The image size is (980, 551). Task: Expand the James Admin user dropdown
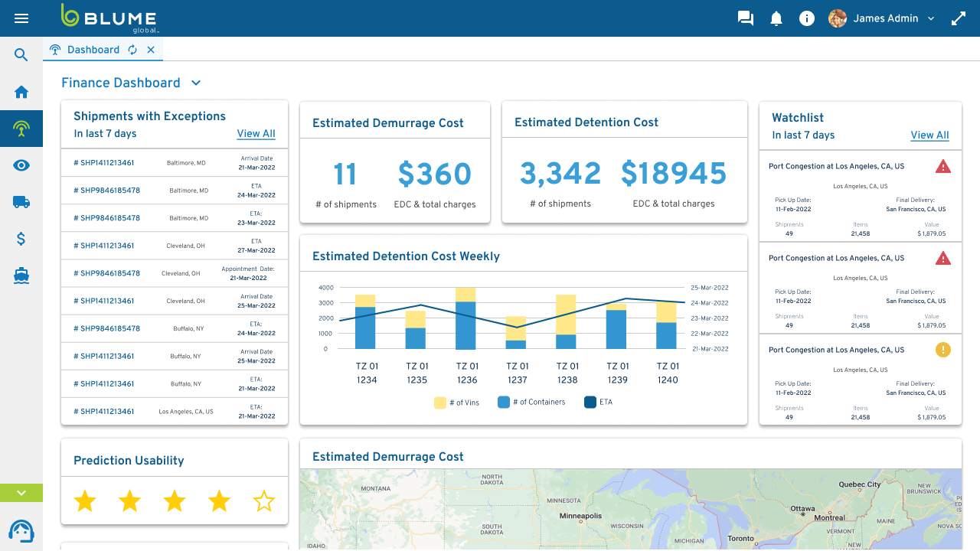point(931,18)
